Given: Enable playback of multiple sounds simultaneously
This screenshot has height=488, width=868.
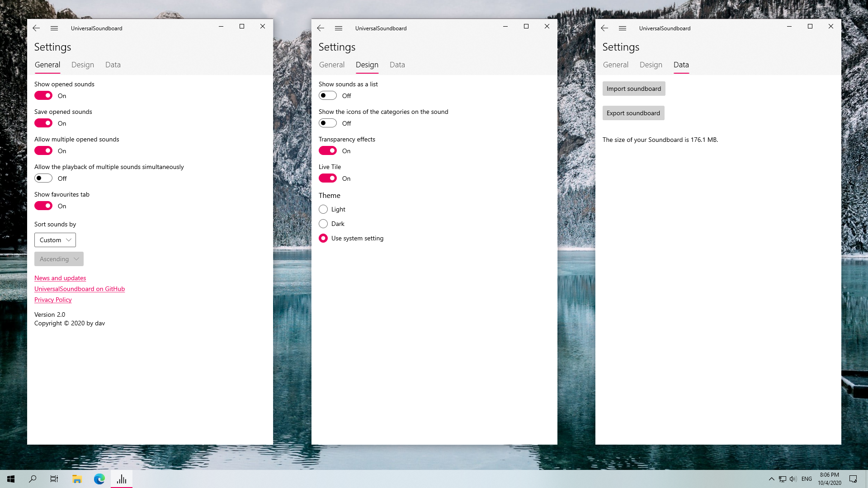Looking at the screenshot, I should (x=43, y=178).
